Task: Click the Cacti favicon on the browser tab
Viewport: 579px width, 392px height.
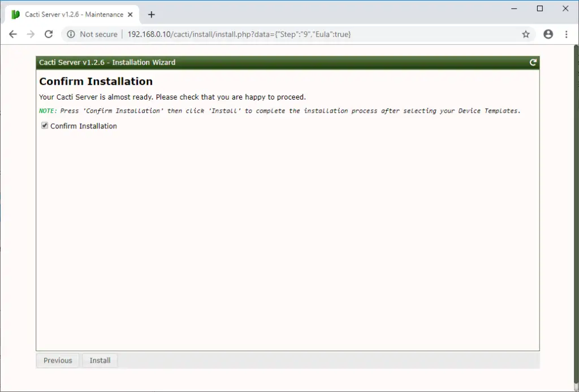Action: 15,14
